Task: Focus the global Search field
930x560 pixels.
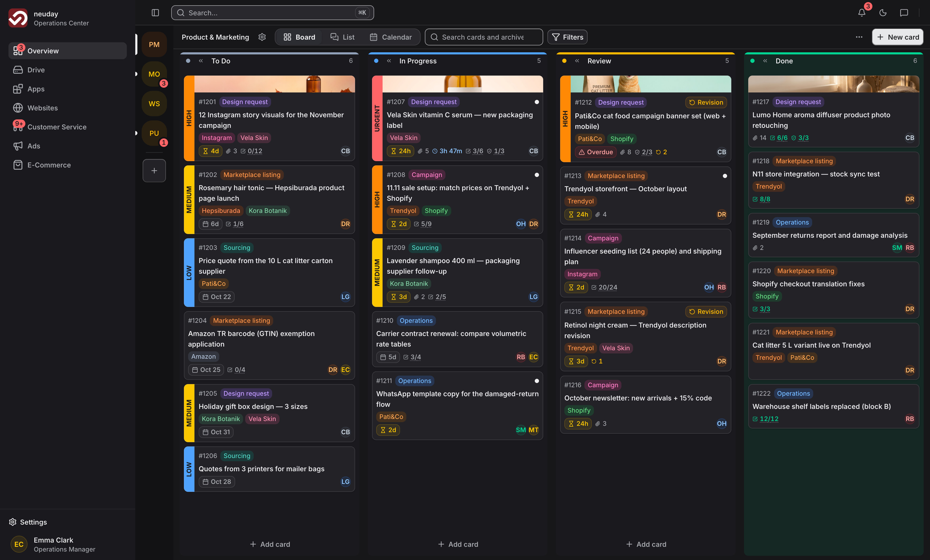Action: coord(272,13)
